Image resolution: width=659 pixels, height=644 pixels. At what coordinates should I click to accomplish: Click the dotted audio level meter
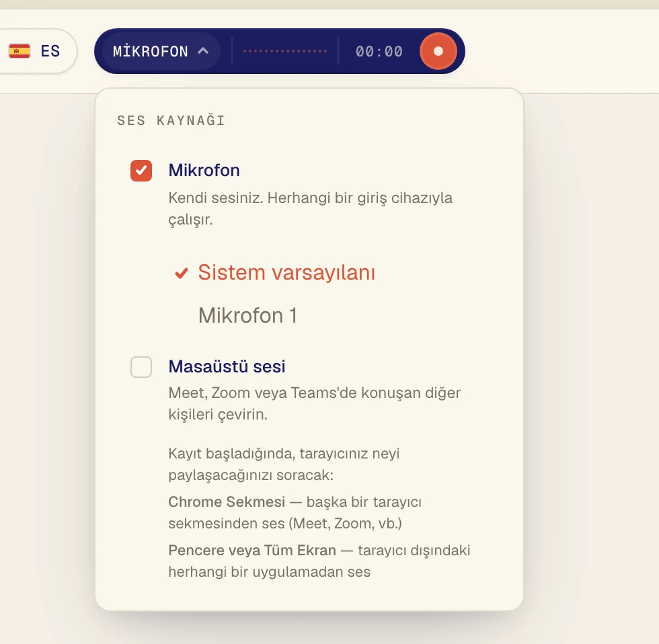pyautogui.click(x=285, y=51)
